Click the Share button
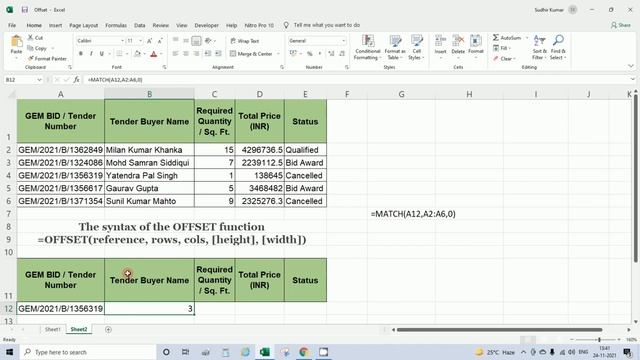The width and height of the screenshot is (640, 360). coord(621,25)
